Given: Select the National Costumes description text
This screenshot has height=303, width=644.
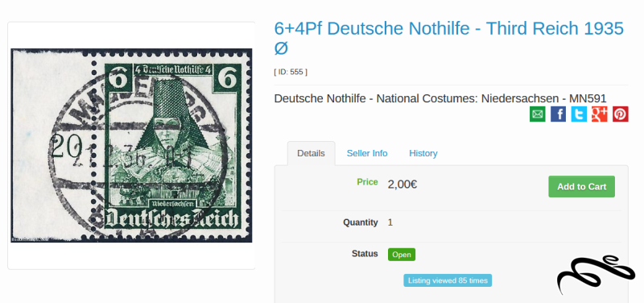Looking at the screenshot, I should tap(440, 98).
